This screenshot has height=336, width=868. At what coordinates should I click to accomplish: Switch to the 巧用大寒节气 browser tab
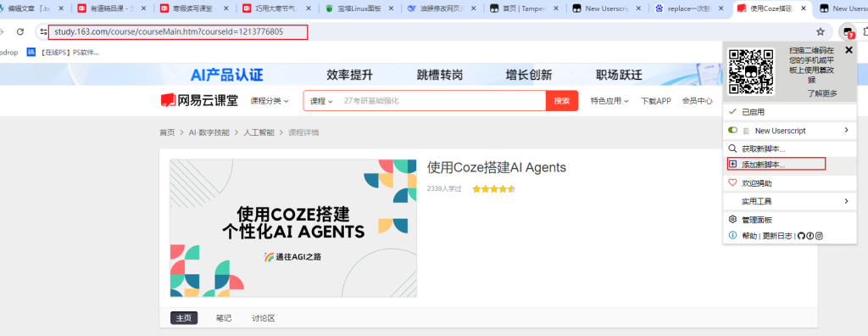click(277, 8)
